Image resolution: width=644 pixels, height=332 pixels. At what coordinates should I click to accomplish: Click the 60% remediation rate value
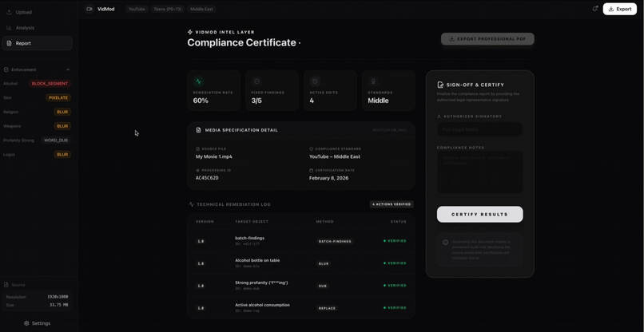coord(201,101)
